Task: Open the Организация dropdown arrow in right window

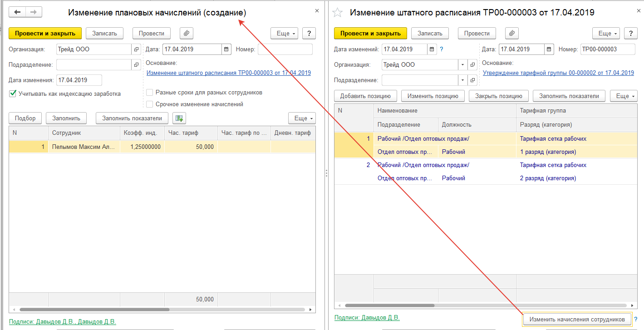Action: coord(463,65)
